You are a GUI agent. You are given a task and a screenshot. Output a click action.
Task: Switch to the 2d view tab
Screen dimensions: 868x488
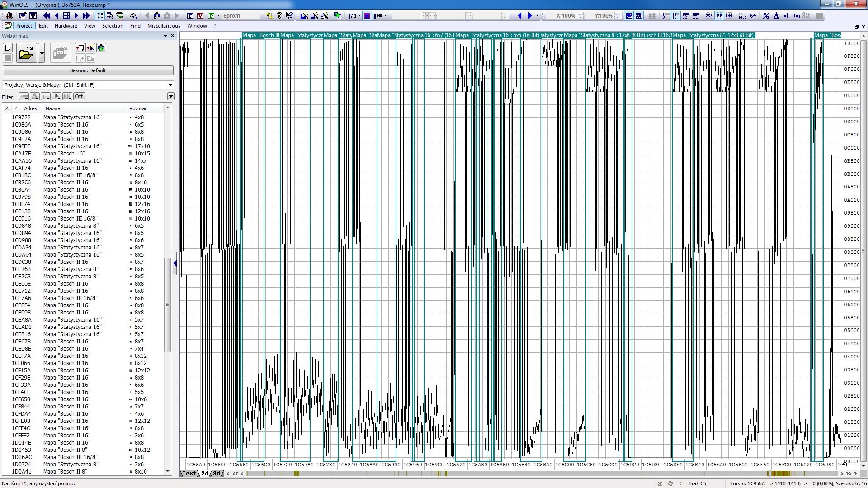pyautogui.click(x=205, y=474)
